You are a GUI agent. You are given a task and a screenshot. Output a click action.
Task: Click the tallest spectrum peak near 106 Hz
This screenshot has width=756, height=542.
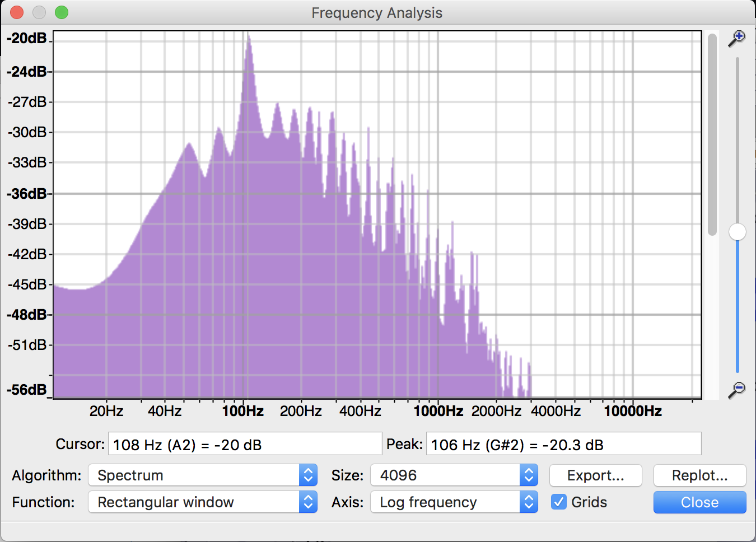248,38
